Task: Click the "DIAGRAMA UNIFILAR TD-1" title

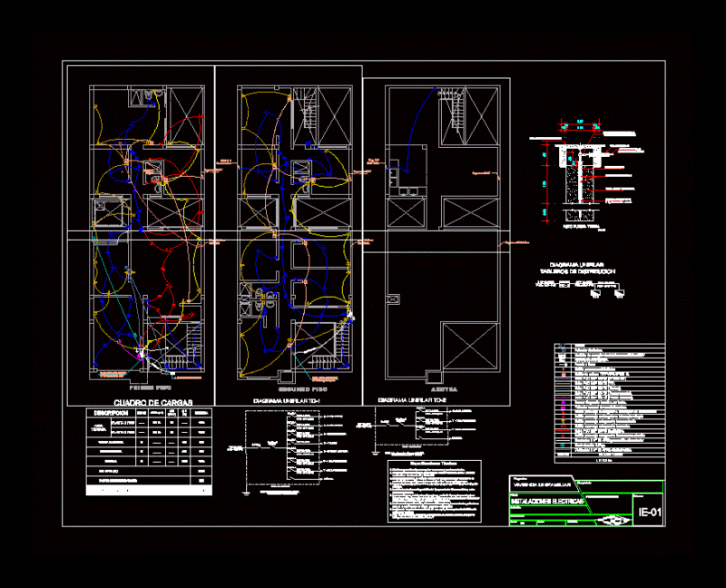Action: pos(287,400)
